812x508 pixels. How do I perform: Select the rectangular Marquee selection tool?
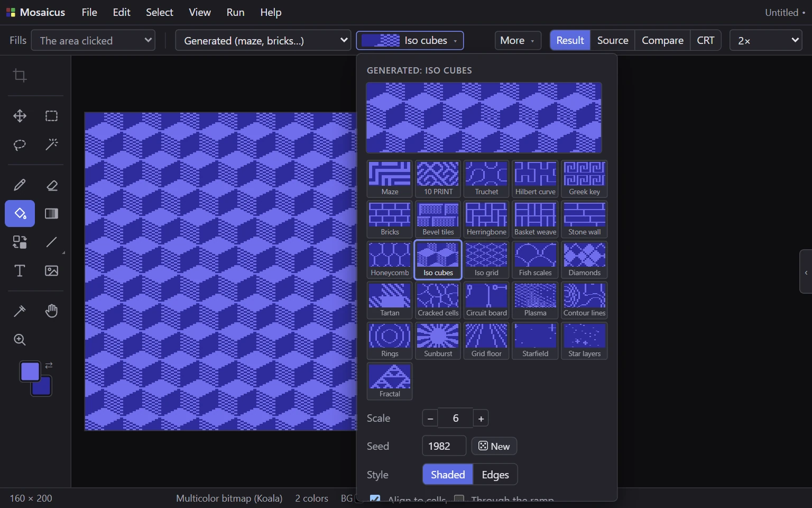51,116
